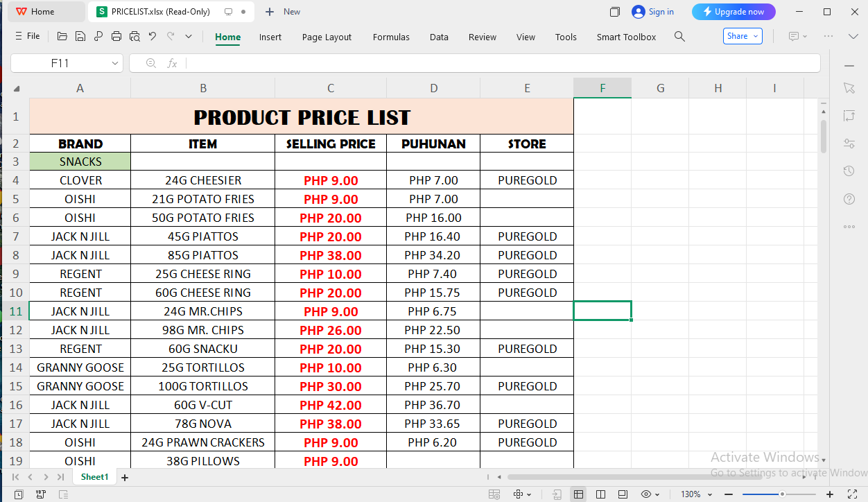Switch to the Page Layout tab
Viewport: 868px width, 502px height.
coord(327,37)
